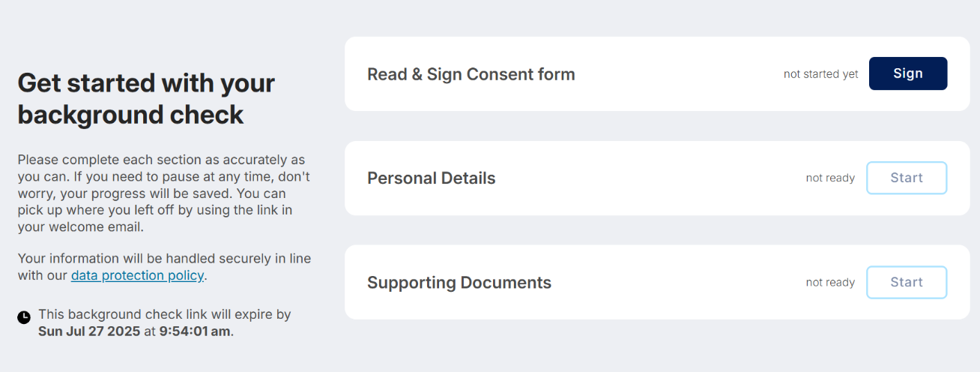This screenshot has height=372, width=980.
Task: Click "not ready" status beside Supporting Documents
Action: pyautogui.click(x=830, y=283)
